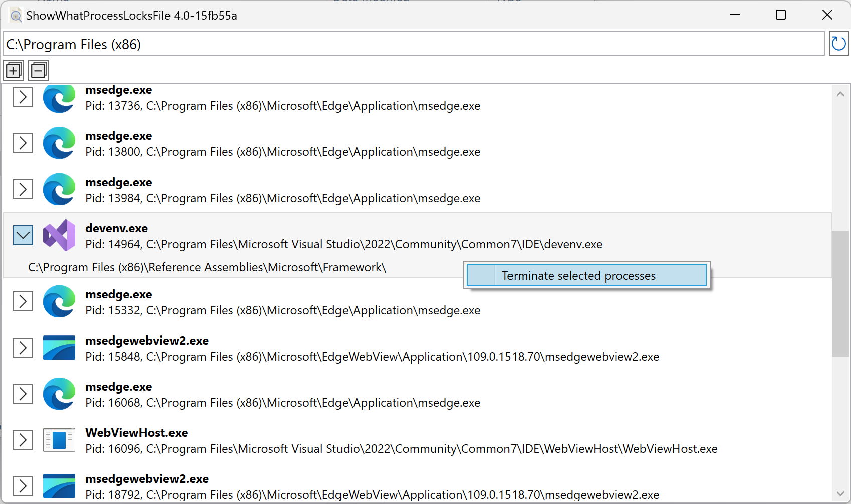
Task: Select msedge.exe name above Pid 15332
Action: 118,294
